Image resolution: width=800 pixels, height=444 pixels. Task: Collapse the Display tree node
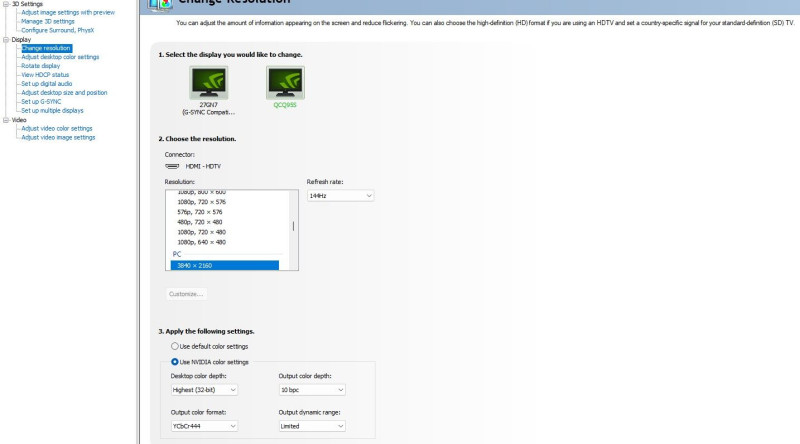pyautogui.click(x=6, y=39)
